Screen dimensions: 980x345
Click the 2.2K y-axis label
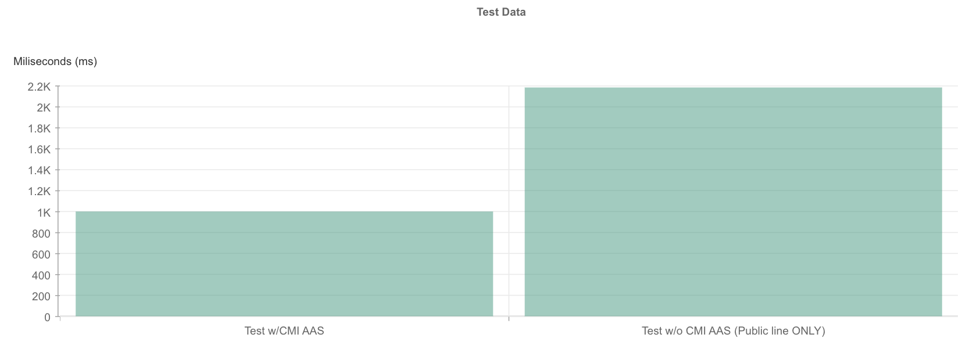pyautogui.click(x=39, y=87)
